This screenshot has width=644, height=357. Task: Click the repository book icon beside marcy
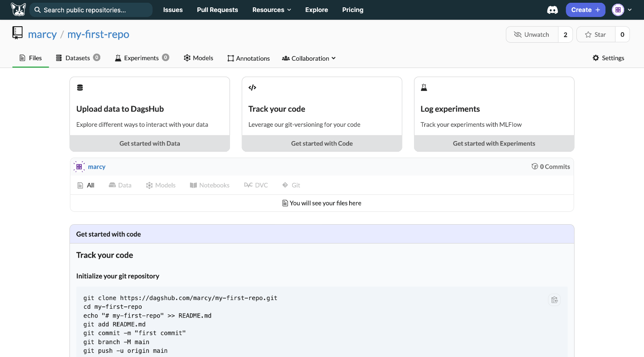[x=17, y=33]
